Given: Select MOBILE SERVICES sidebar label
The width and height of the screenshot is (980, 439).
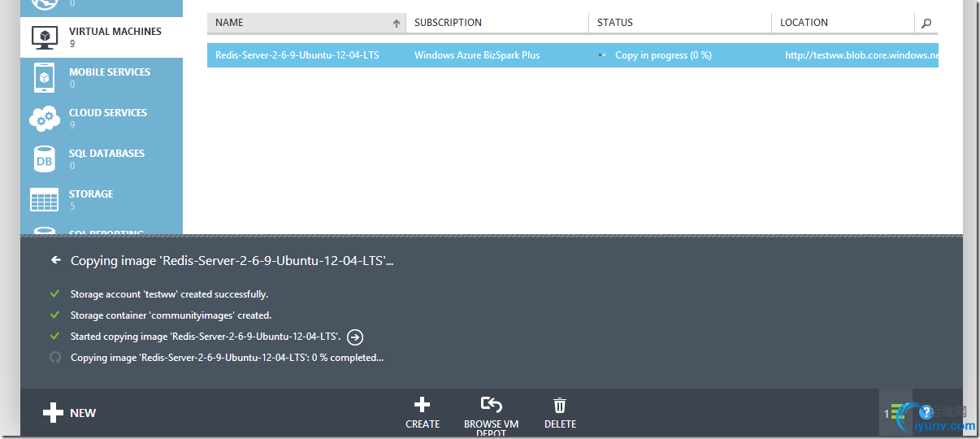Looking at the screenshot, I should [x=110, y=72].
